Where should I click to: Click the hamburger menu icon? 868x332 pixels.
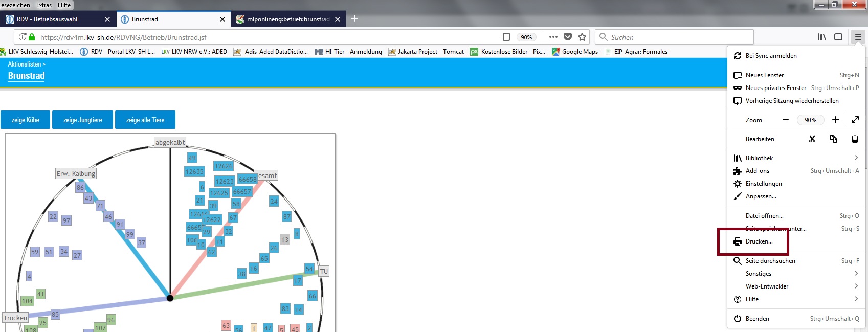(858, 37)
